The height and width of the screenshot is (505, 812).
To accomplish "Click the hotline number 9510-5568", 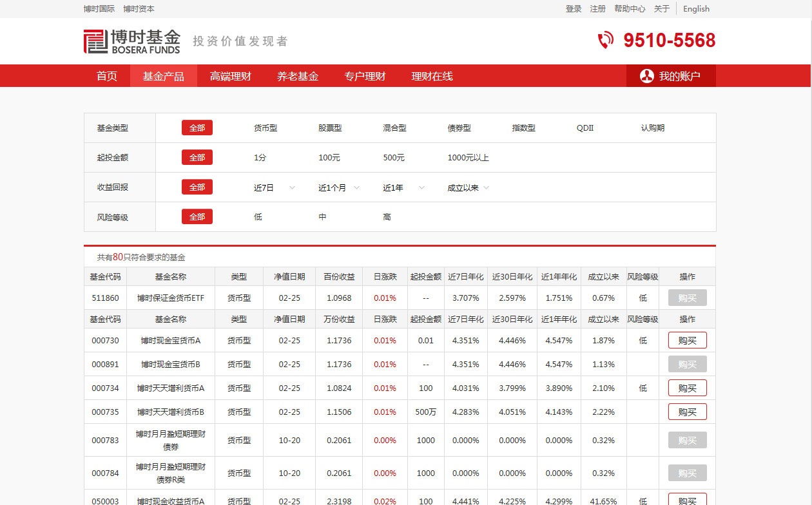I will [x=670, y=41].
